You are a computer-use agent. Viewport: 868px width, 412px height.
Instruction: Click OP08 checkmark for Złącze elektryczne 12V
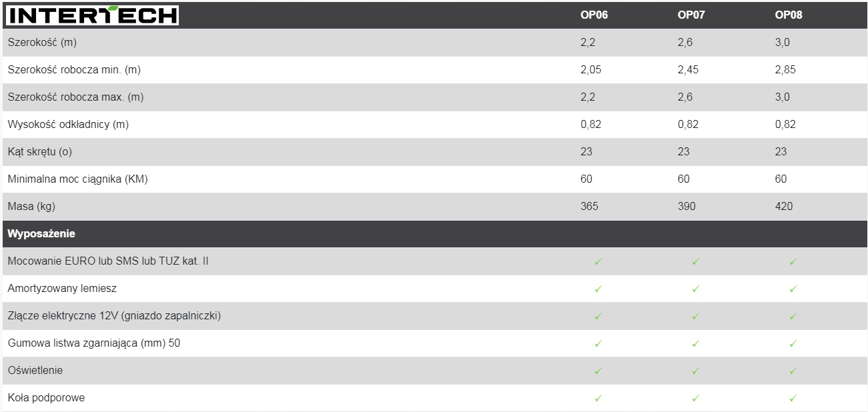pos(793,317)
